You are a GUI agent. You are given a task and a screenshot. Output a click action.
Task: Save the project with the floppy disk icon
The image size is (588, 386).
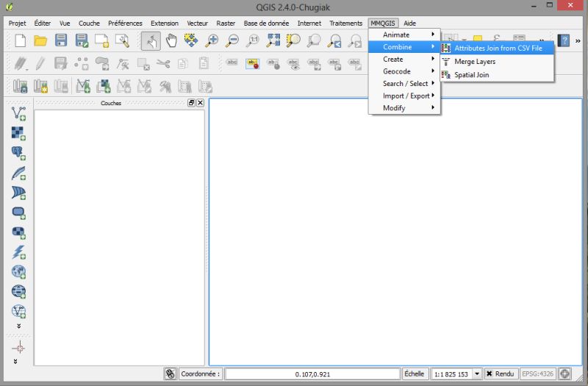pos(61,40)
